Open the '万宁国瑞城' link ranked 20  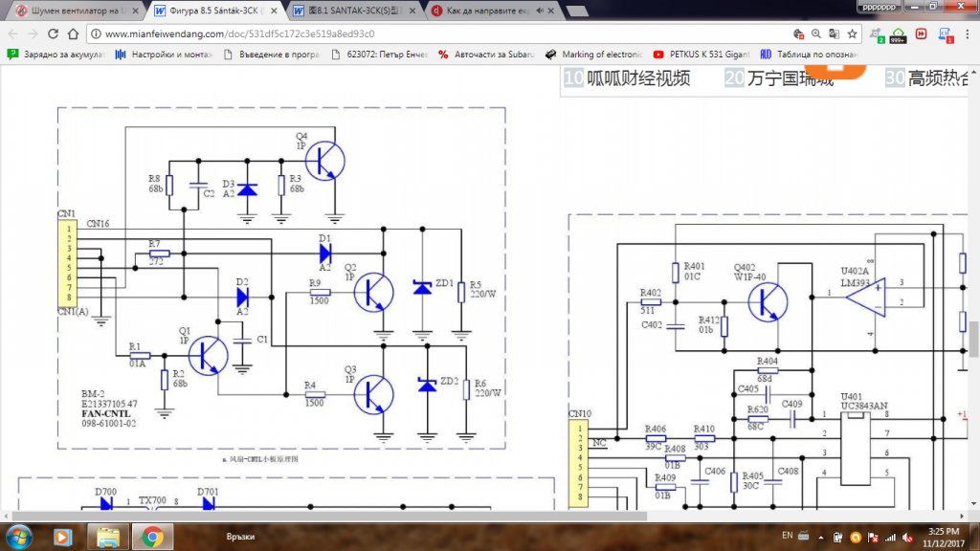pos(790,78)
